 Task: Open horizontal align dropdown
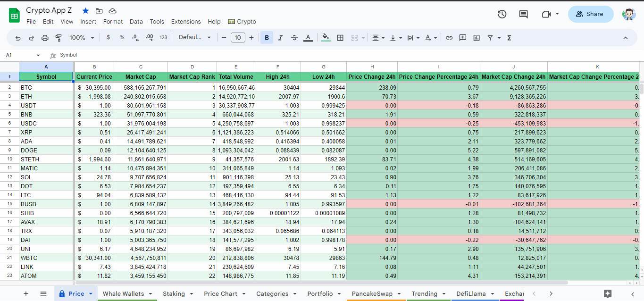[x=378, y=38]
